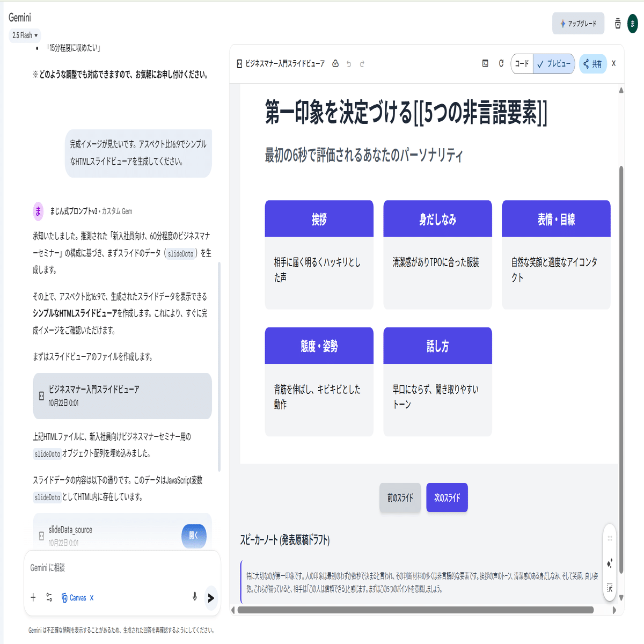The width and height of the screenshot is (644, 644).
Task: Open the console icon beside the refresh button
Action: click(485, 63)
